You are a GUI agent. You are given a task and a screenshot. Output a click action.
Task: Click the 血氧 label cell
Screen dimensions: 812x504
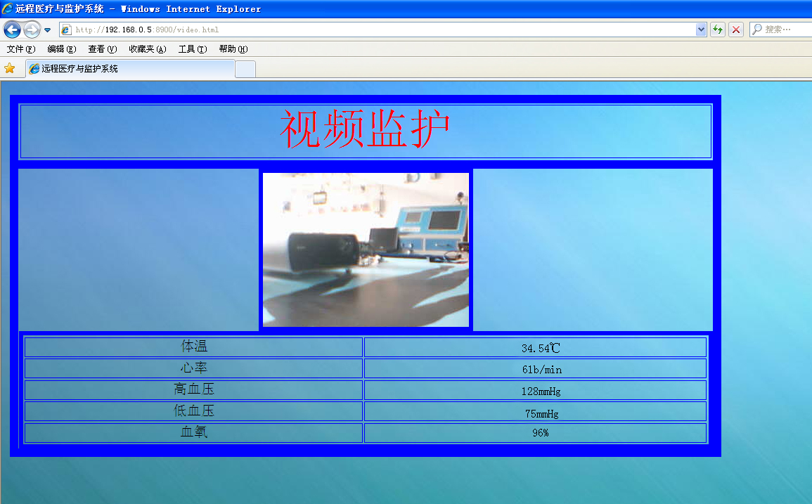click(193, 433)
